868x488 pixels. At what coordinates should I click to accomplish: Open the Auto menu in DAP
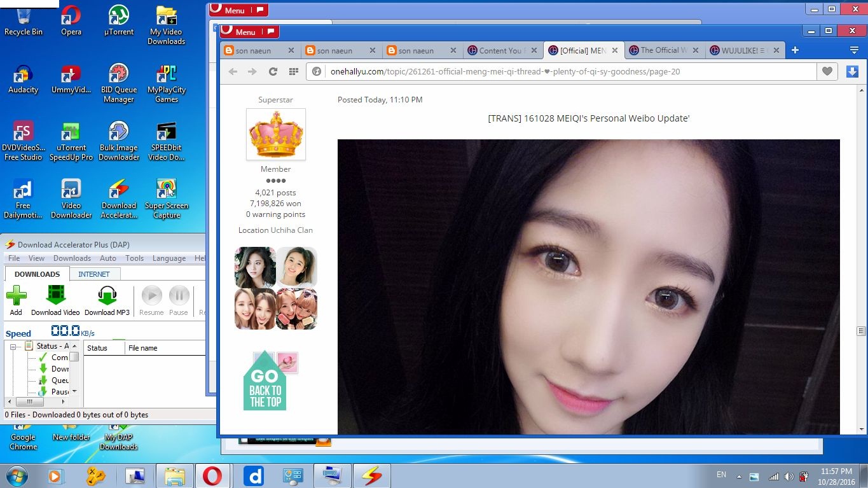point(108,258)
